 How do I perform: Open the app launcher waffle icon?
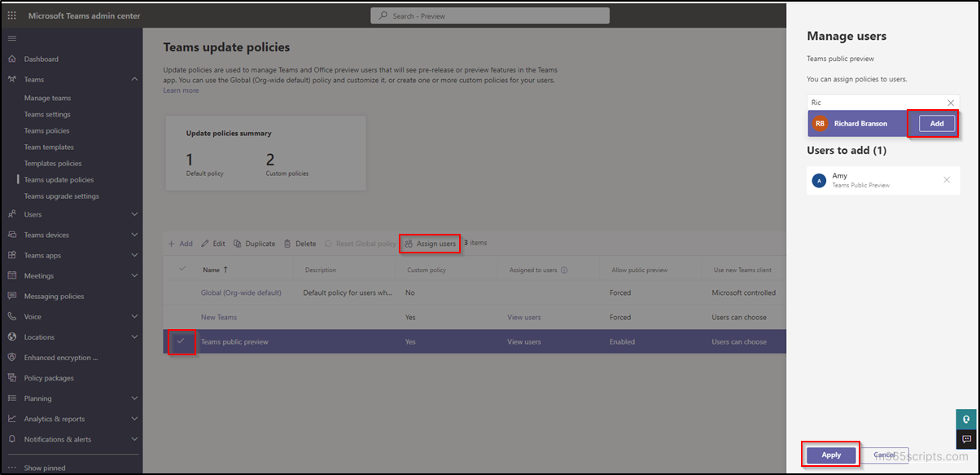click(11, 15)
